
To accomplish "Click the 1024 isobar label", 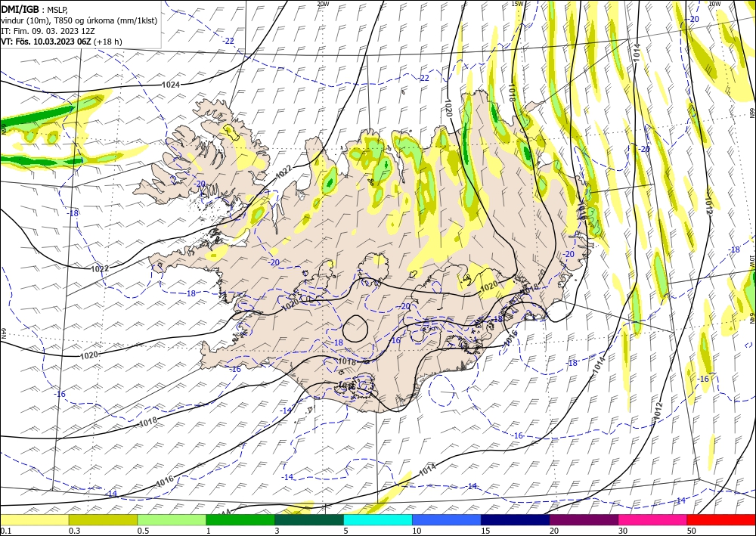I will pyautogui.click(x=171, y=85).
